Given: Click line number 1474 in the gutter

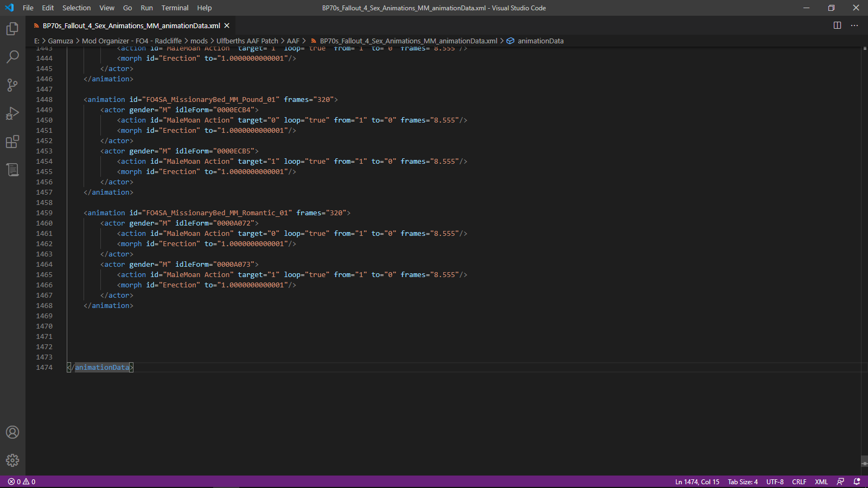Looking at the screenshot, I should (44, 367).
